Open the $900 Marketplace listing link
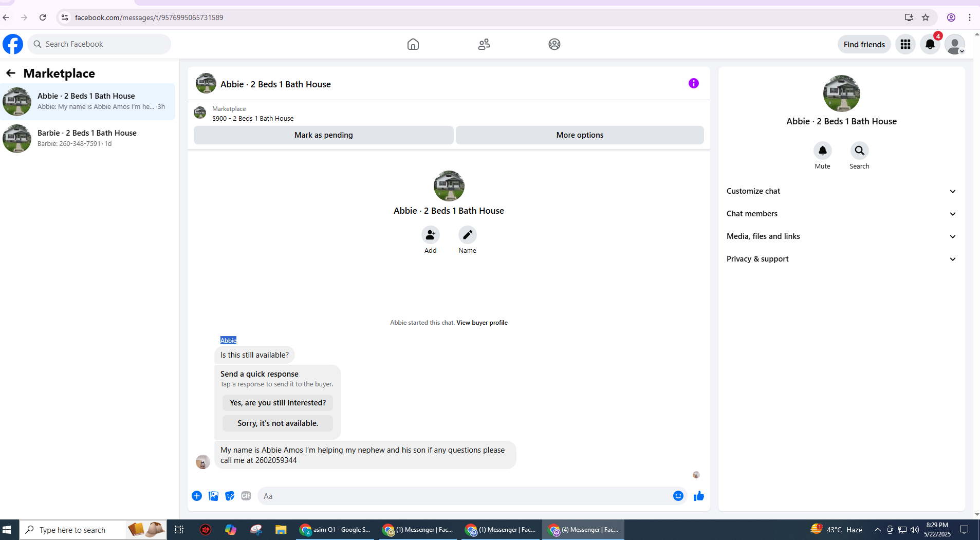Image resolution: width=980 pixels, height=540 pixels. coord(253,118)
